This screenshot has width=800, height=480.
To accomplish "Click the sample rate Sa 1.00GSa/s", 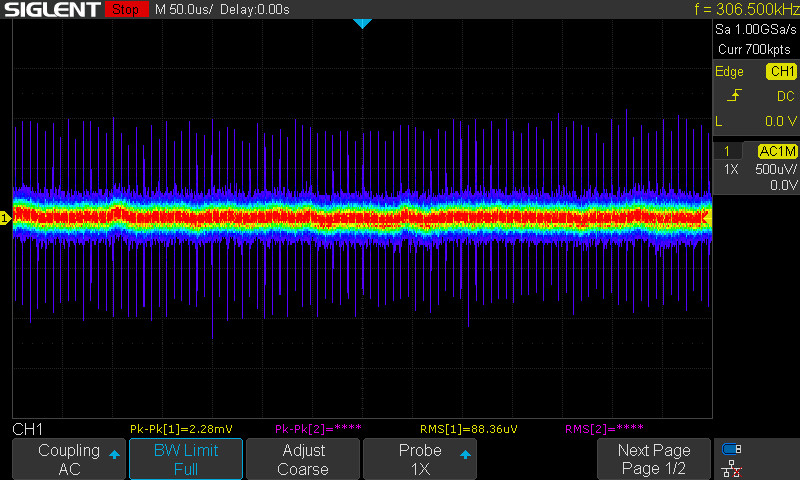I will tap(756, 30).
